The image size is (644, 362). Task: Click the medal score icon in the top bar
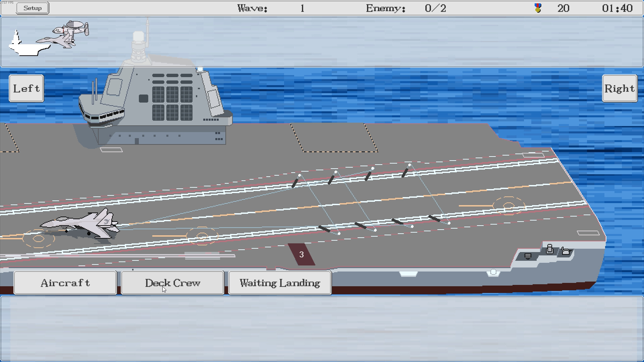pyautogui.click(x=537, y=8)
